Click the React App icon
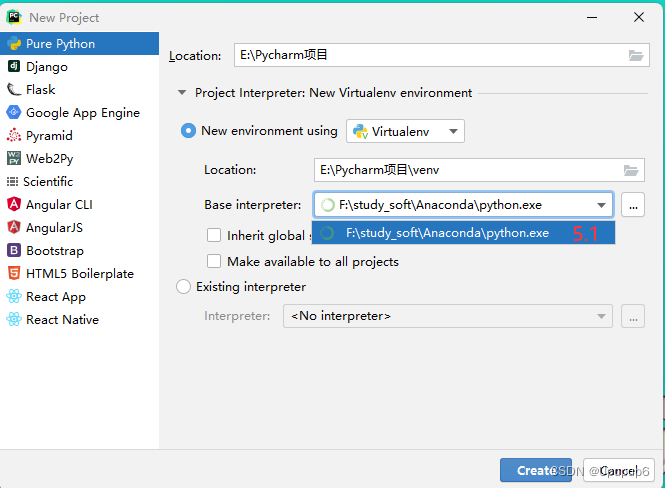665x488 pixels. pyautogui.click(x=14, y=296)
